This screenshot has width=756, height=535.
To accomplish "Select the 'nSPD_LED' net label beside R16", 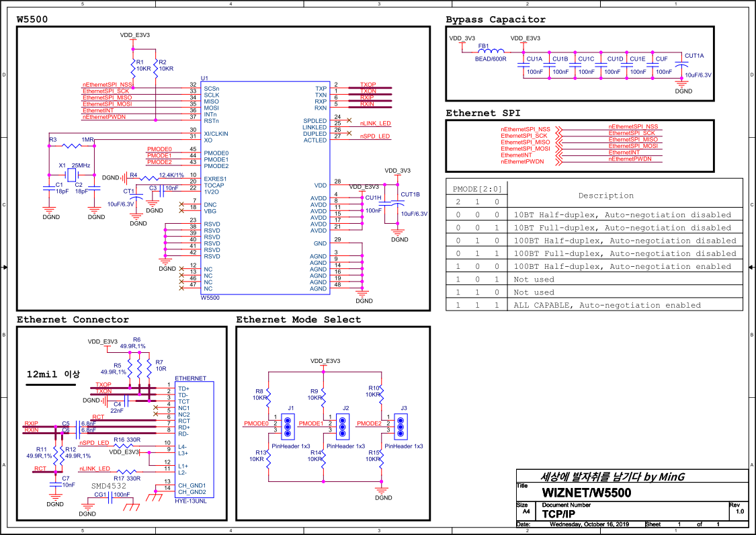I will (94, 443).
